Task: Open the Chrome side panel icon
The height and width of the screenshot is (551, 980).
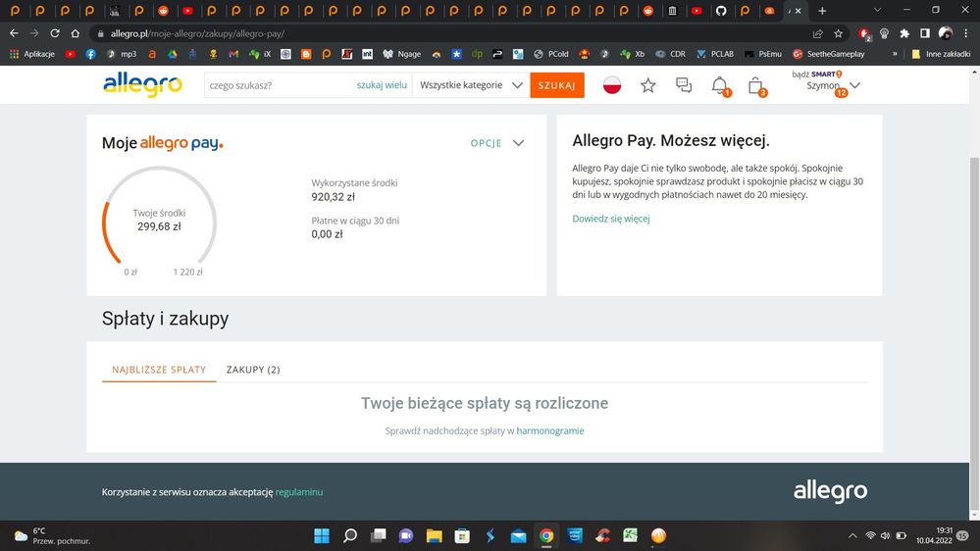Action: [x=925, y=33]
